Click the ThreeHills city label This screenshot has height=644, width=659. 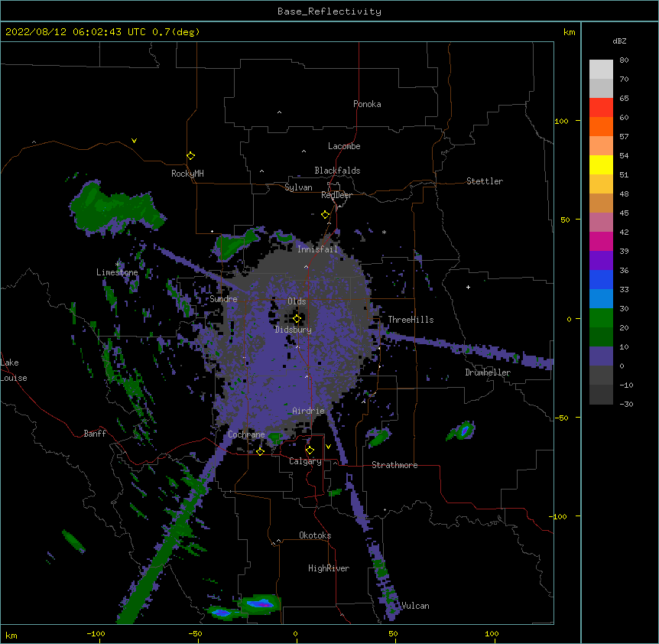[x=411, y=320]
